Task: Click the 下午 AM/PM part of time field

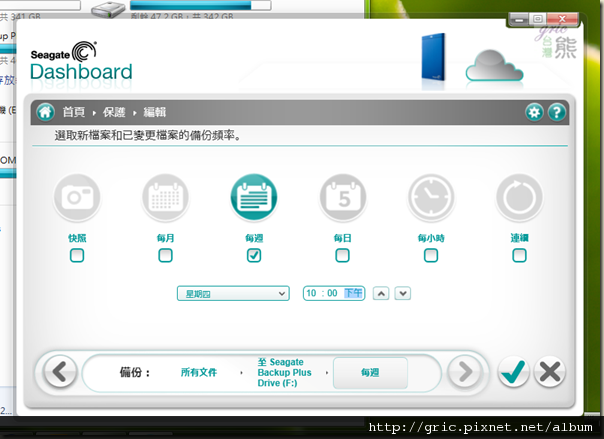Action: coord(353,293)
